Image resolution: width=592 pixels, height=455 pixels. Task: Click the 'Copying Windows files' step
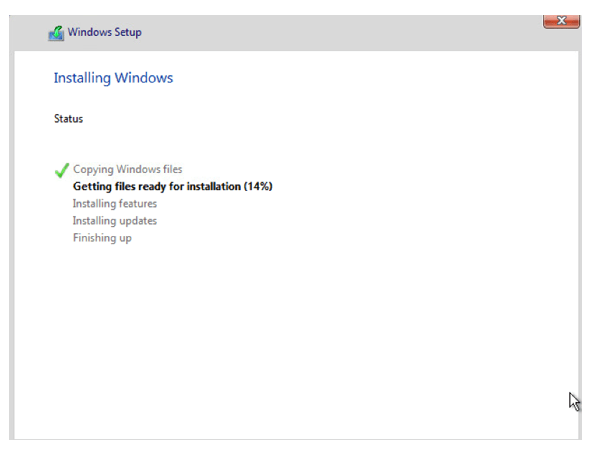(x=128, y=169)
